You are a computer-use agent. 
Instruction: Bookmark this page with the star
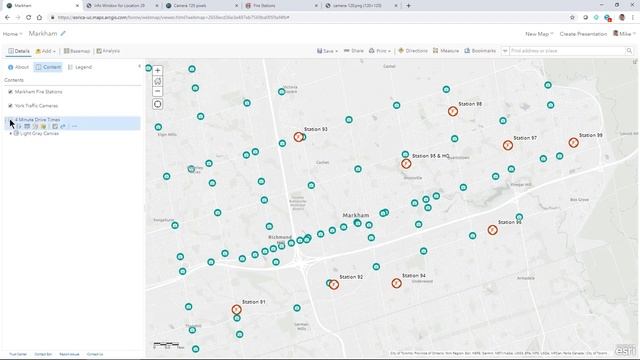[572, 18]
